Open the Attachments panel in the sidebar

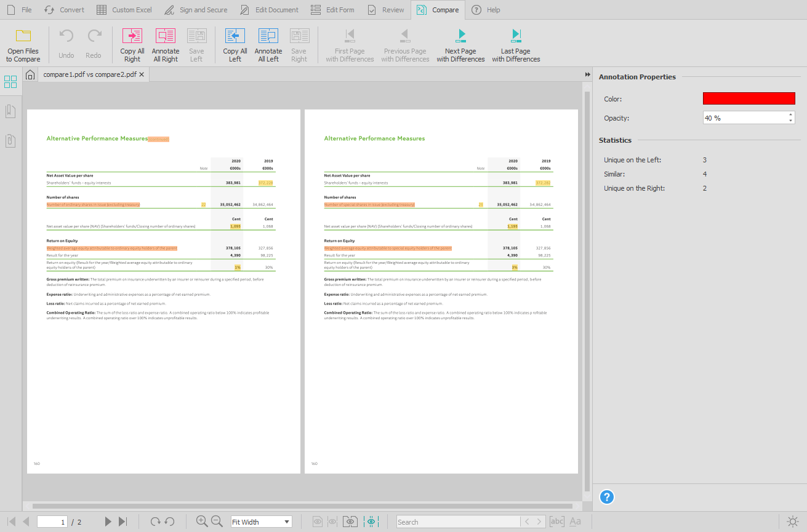[x=10, y=140]
